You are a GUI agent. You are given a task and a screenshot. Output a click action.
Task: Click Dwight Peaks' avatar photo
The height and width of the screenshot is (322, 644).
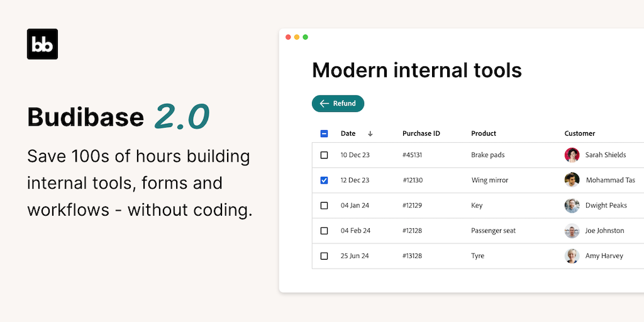coord(572,206)
